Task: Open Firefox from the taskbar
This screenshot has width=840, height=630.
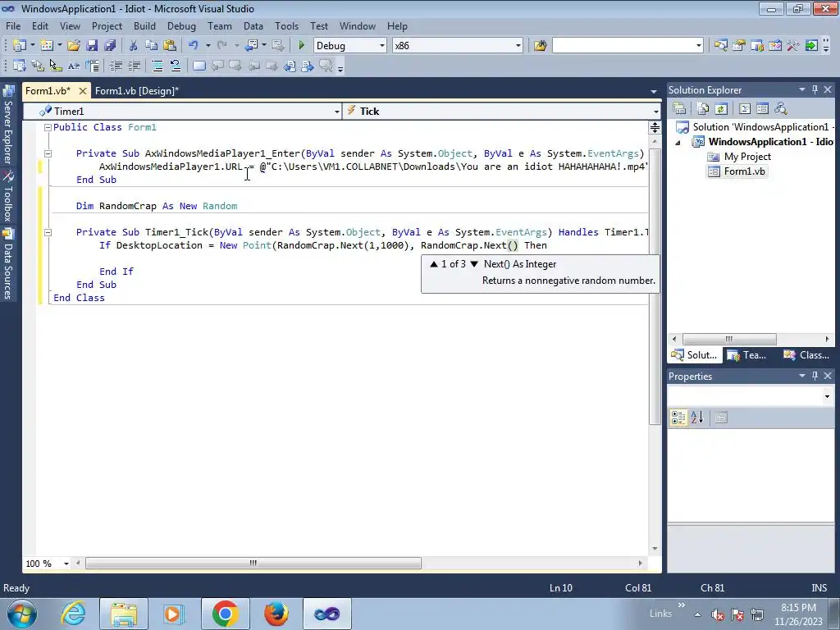Action: [276, 614]
